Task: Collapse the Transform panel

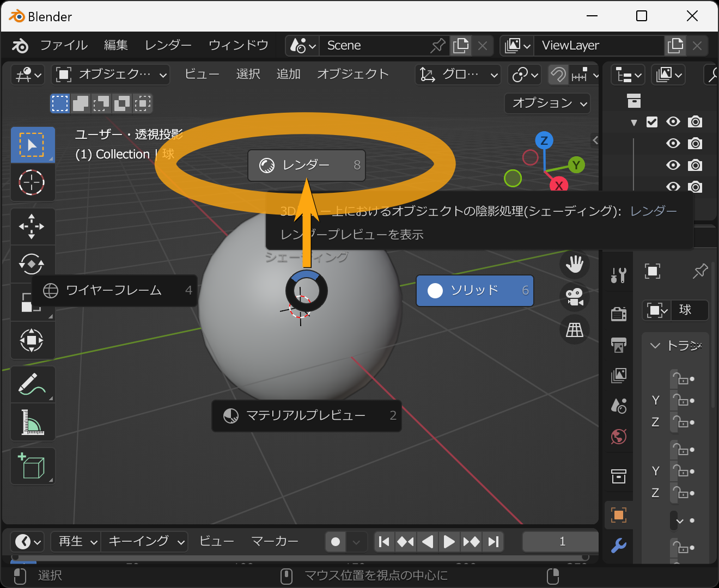Action: click(655, 346)
